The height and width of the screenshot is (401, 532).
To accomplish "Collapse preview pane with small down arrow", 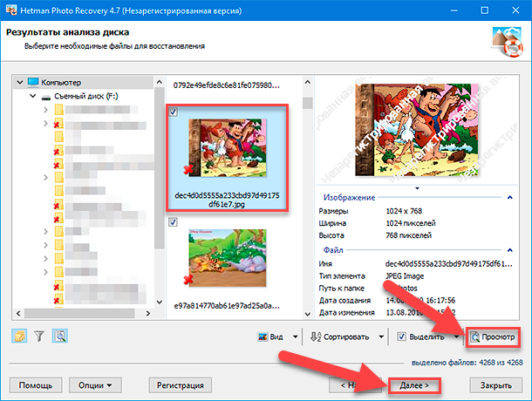I will tap(418, 188).
